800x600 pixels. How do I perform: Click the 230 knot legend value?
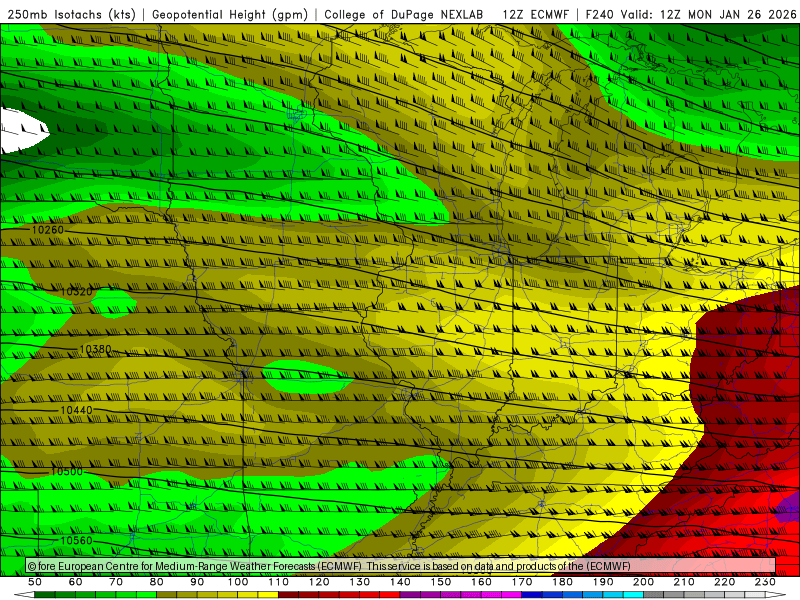(765, 582)
